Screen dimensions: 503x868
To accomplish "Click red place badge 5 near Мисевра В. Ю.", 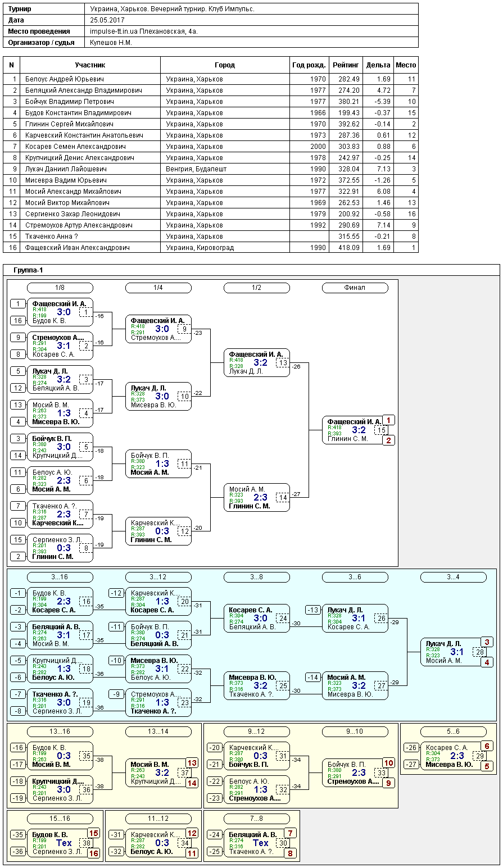I will 487,766.
